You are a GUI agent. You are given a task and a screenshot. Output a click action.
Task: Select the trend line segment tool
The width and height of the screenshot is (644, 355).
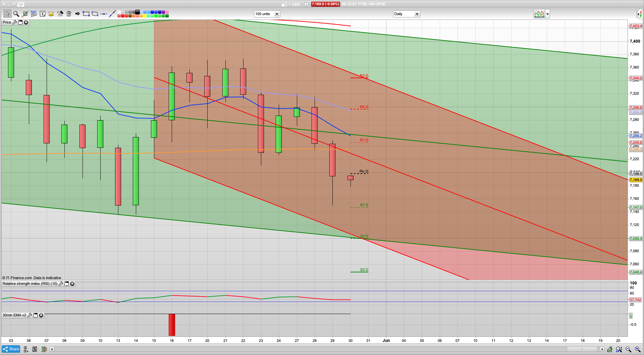point(112,14)
